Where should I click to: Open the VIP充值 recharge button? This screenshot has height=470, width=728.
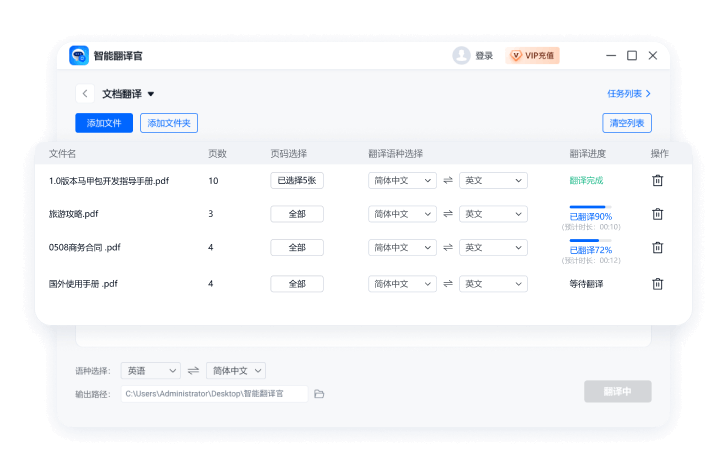(533, 56)
